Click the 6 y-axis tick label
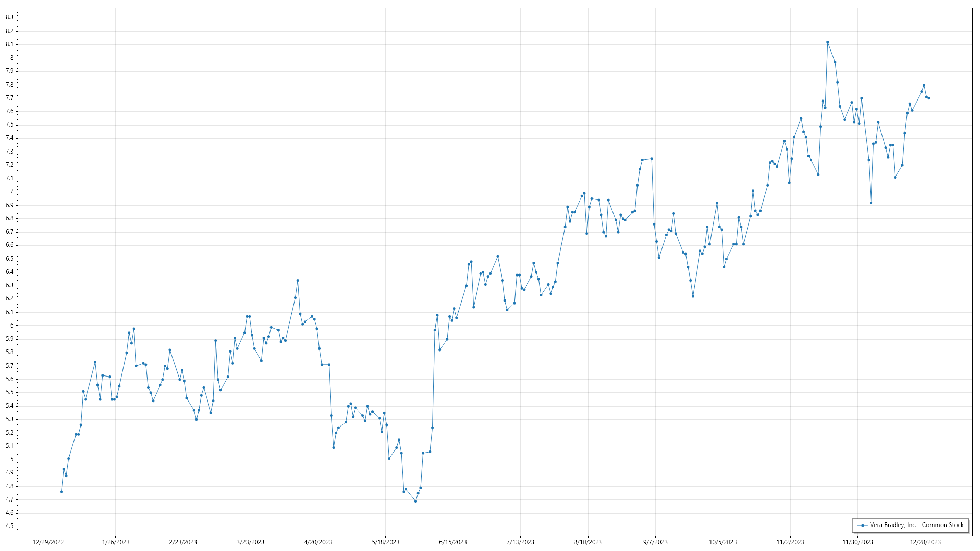The width and height of the screenshot is (980, 551). pyautogui.click(x=11, y=325)
